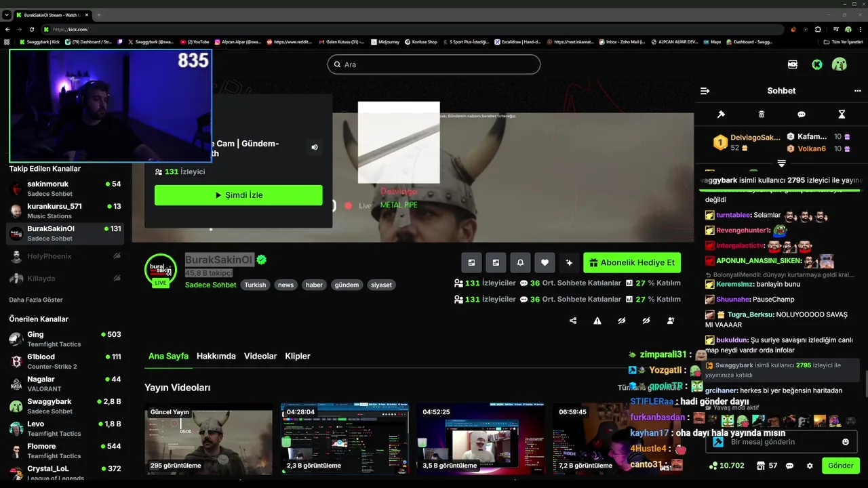The image size is (868, 488).
Task: Click gündem tag
Action: point(347,285)
